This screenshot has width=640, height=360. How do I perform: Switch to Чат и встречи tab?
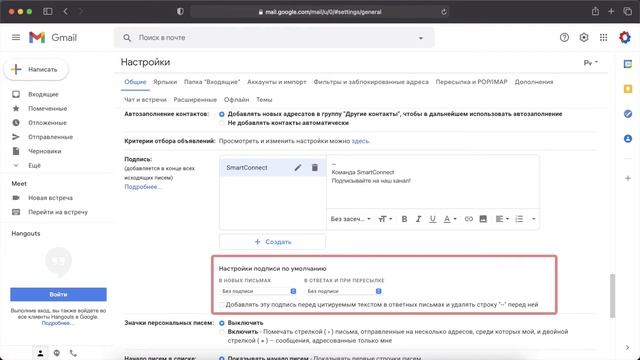145,100
